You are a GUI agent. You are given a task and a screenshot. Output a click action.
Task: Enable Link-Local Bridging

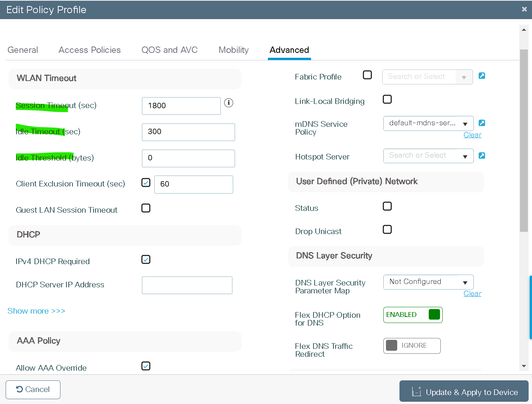click(x=387, y=99)
